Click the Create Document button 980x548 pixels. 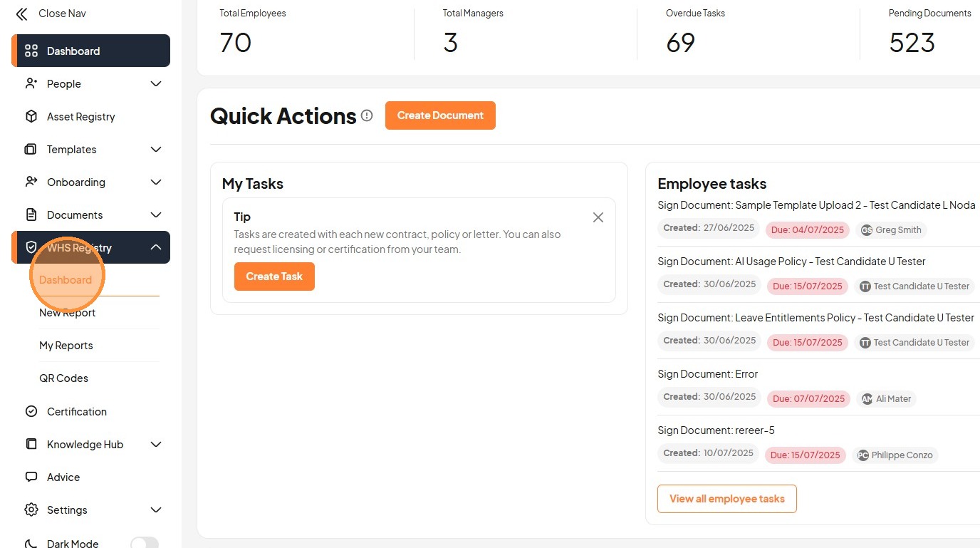(440, 115)
